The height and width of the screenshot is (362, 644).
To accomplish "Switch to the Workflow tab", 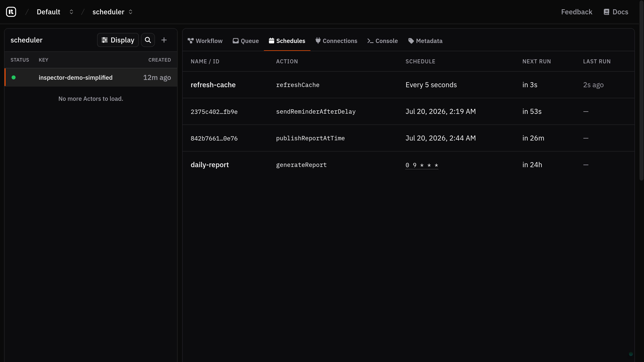I will (x=205, y=41).
